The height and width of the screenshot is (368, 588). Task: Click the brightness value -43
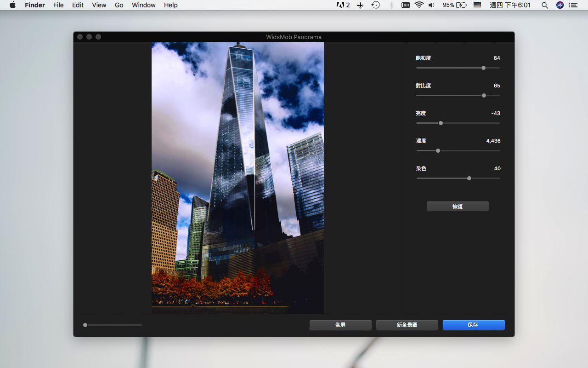click(496, 113)
